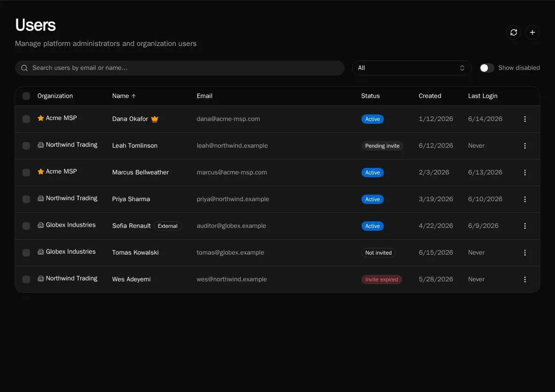
Task: Click the name Marcus Bellweather
Action: point(141,173)
